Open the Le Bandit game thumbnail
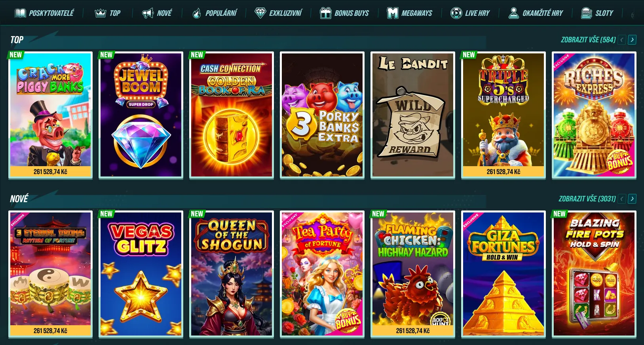This screenshot has height=345, width=644. tap(413, 115)
